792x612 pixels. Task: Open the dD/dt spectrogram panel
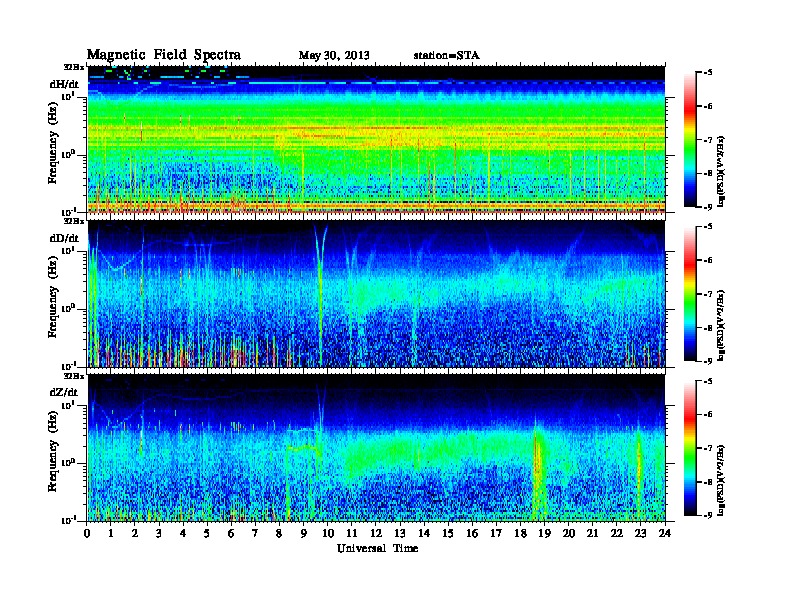click(x=376, y=294)
